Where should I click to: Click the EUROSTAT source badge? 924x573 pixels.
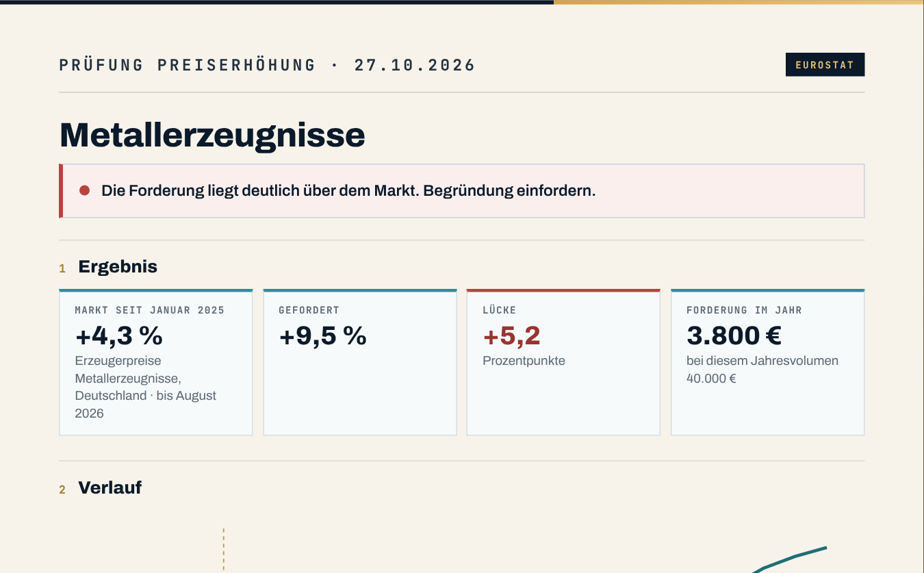(825, 65)
